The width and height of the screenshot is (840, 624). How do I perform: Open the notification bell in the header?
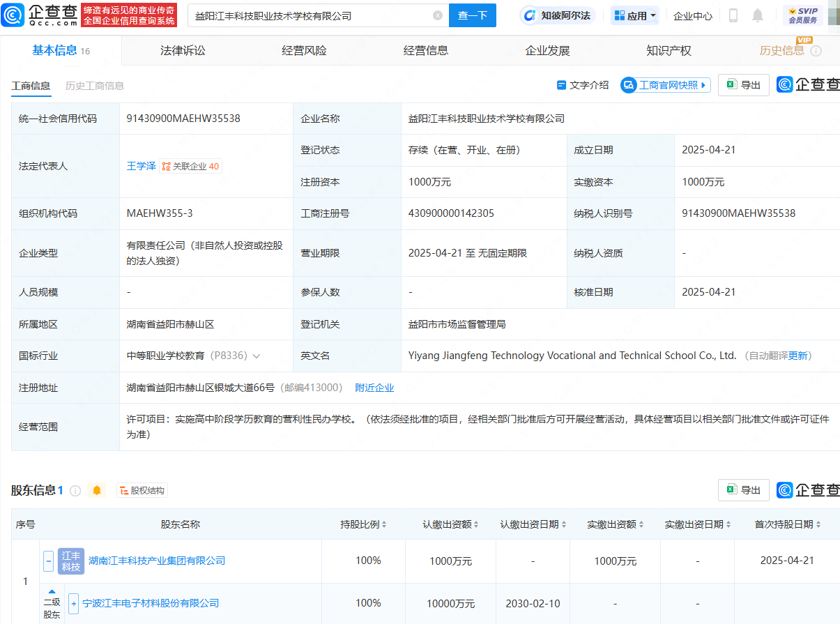pyautogui.click(x=758, y=15)
